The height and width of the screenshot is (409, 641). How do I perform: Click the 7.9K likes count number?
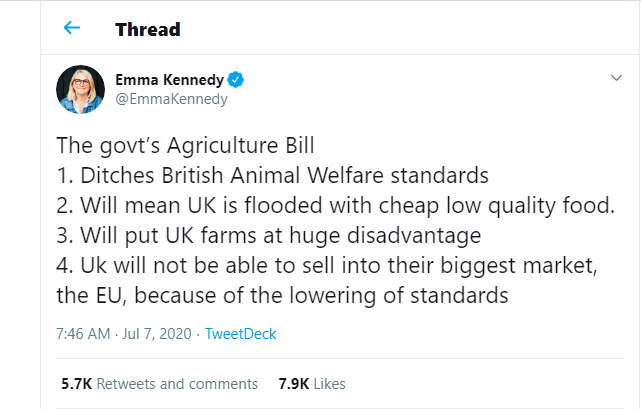pyautogui.click(x=294, y=384)
